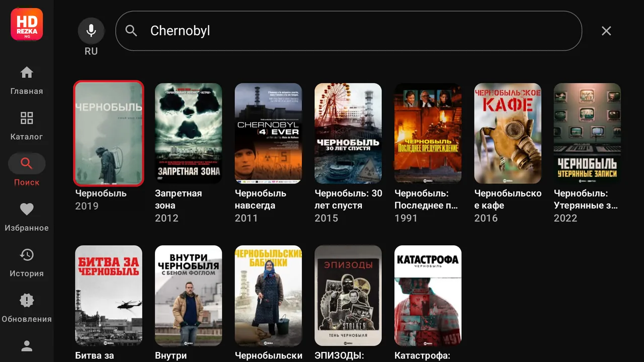Click the title Чернобыль навсегда text

point(261,200)
